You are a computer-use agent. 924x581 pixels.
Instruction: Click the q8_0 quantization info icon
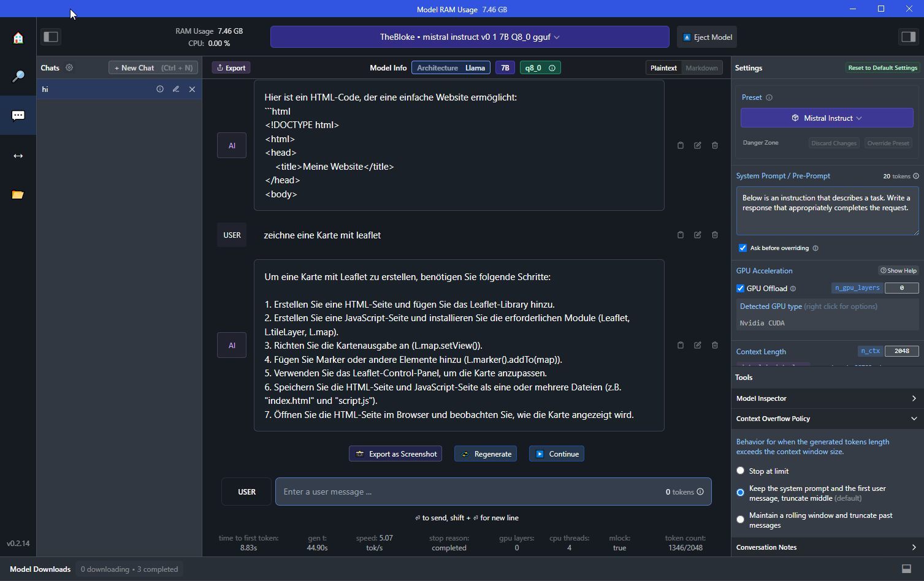(552, 68)
